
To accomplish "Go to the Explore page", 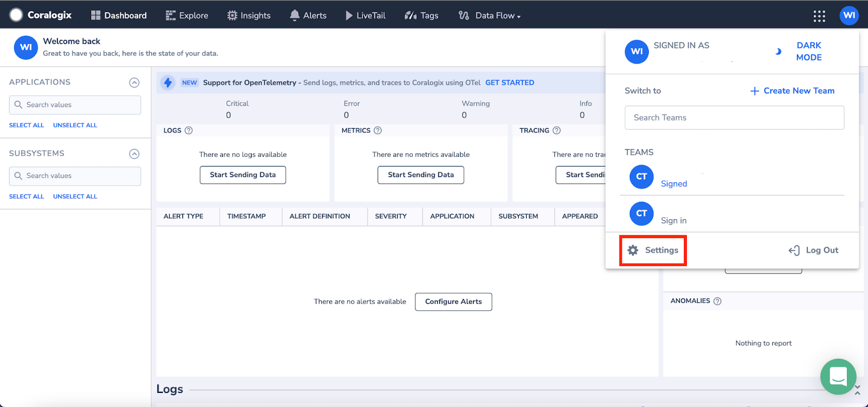I will pos(187,15).
